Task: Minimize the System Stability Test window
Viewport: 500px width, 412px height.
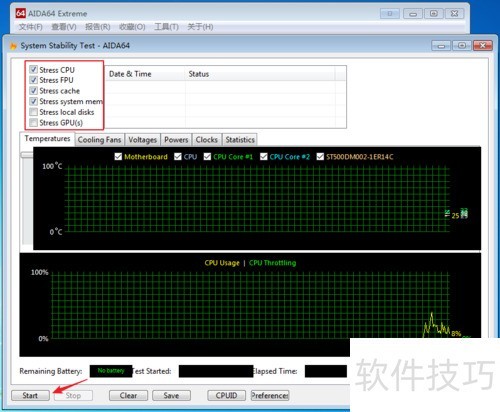Action: (441, 45)
